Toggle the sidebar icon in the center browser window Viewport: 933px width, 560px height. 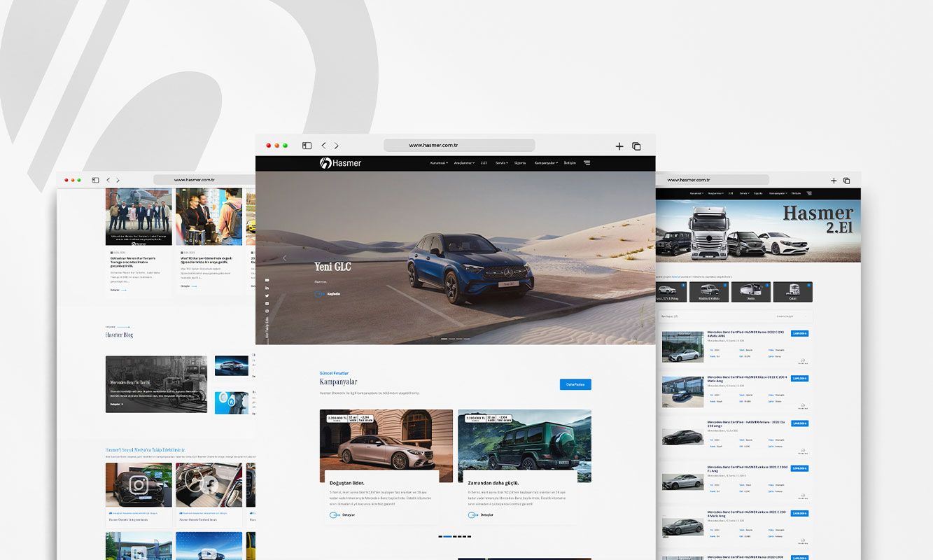307,146
